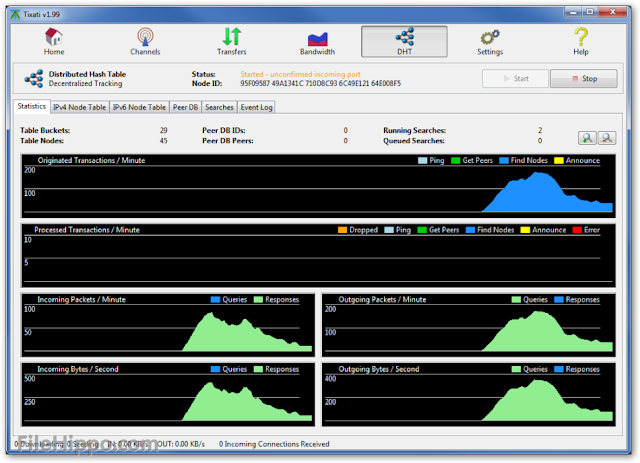Click the 'Peer DB IDs:' label
Viewport: 640px width, 463px height.
[224, 130]
